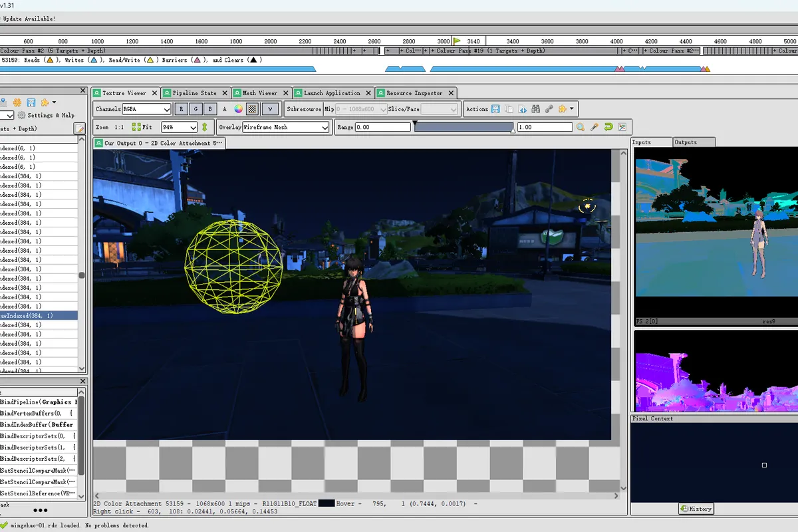Switch to the Pipeline State tab
798x532 pixels.
195,93
